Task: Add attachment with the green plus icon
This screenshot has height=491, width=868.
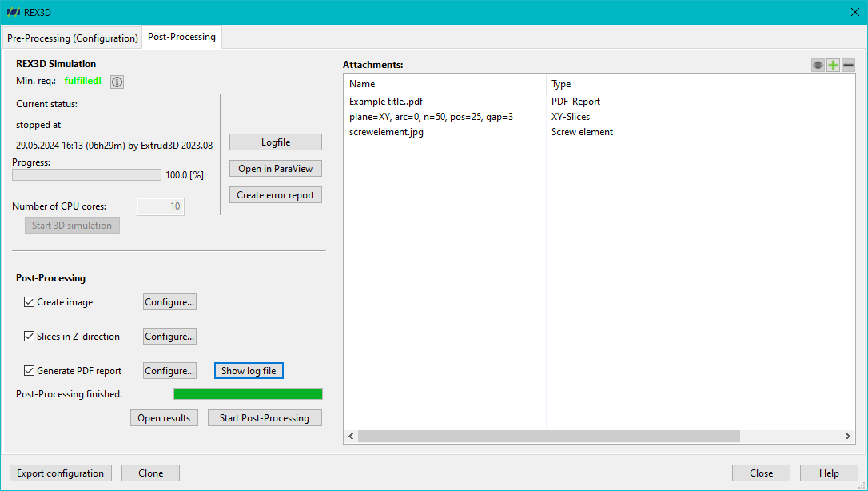Action: 833,66
